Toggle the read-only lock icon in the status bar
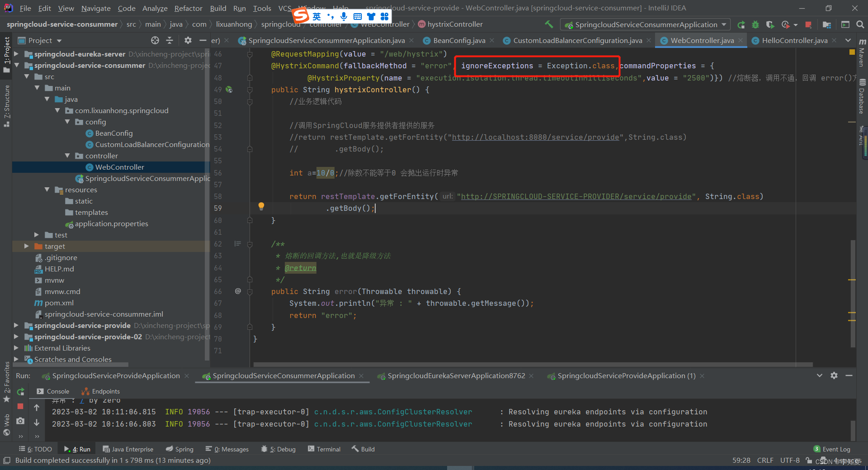The image size is (868, 470). pyautogui.click(x=809, y=461)
